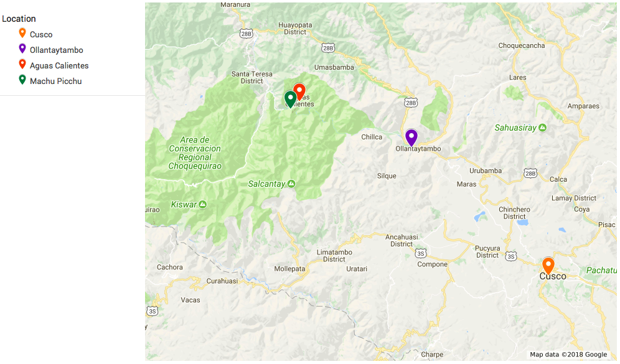Click the purple Ollantaytambo map pin
Image resolution: width=620 pixels, height=364 pixels.
[411, 137]
